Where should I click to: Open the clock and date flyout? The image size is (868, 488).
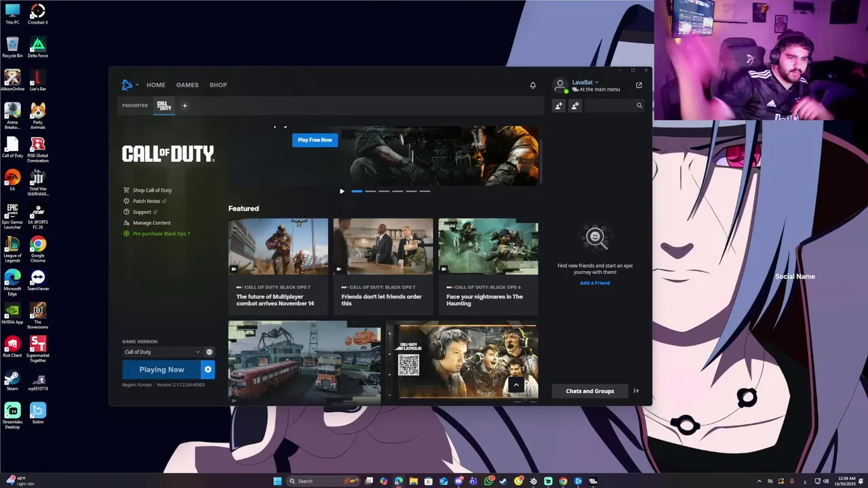point(846,481)
